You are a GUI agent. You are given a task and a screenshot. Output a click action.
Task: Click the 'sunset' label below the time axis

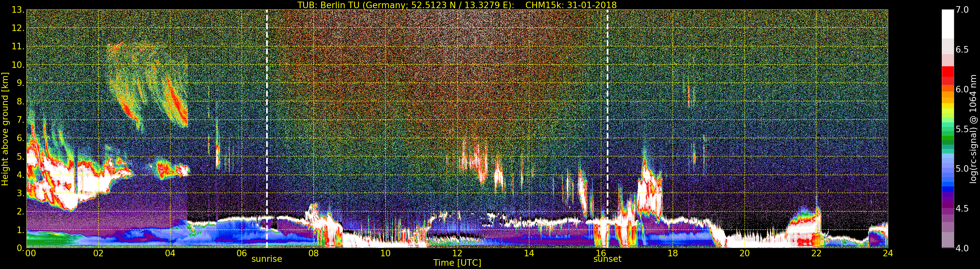(607, 259)
